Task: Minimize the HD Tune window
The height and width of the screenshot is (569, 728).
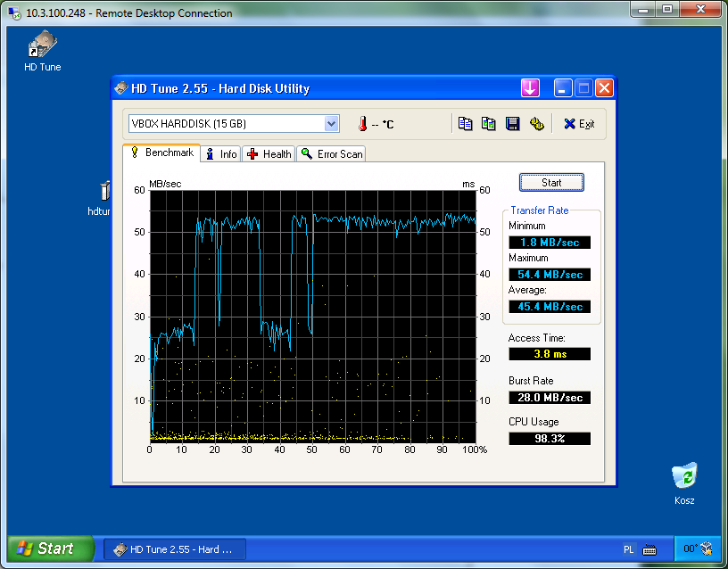Action: pos(563,87)
